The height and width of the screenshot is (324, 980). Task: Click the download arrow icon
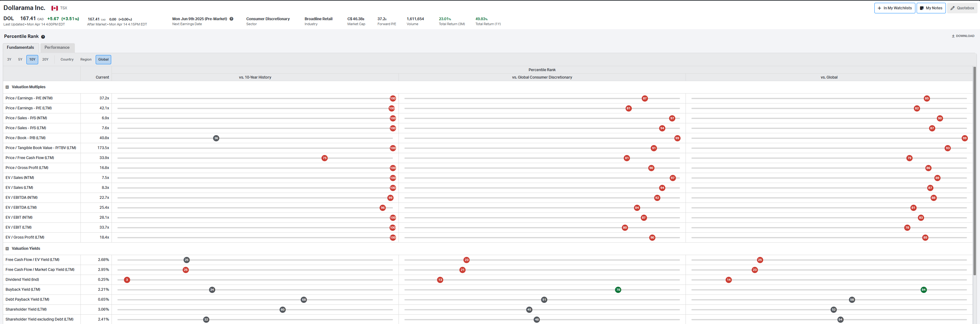click(953, 36)
